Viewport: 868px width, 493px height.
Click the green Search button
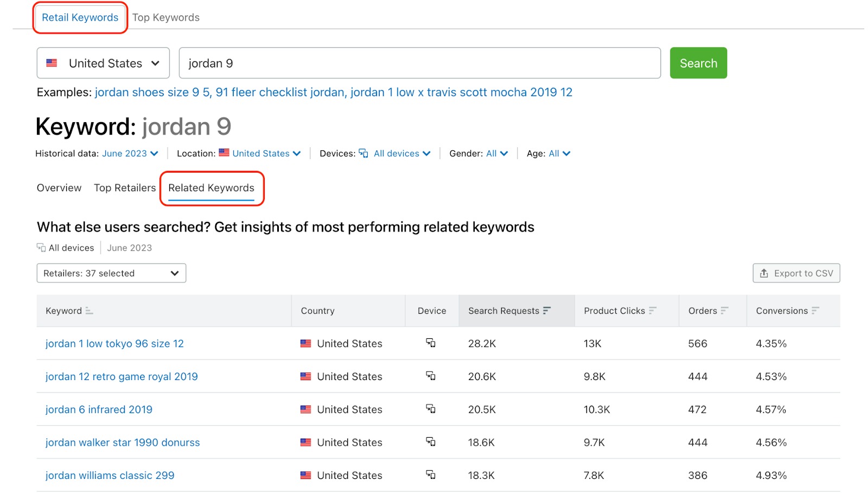[698, 63]
